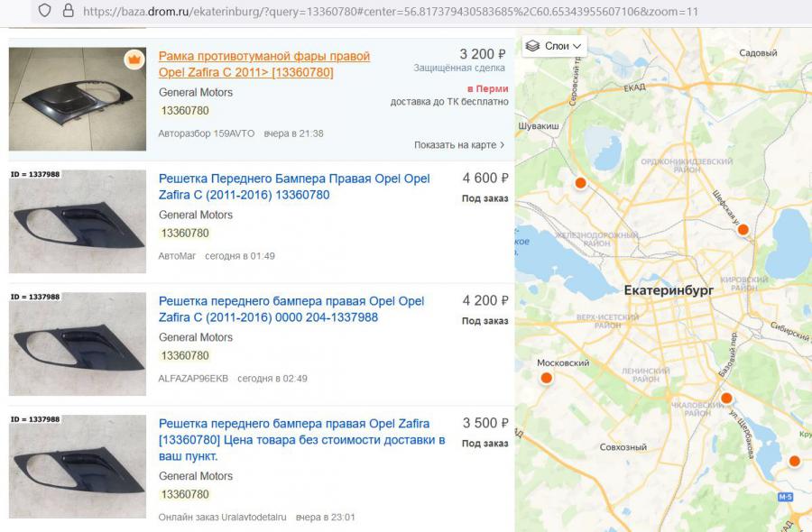Open listing Цена товара без стоимости доставки
Image resolution: width=812 pixels, height=532 pixels.
click(x=302, y=440)
